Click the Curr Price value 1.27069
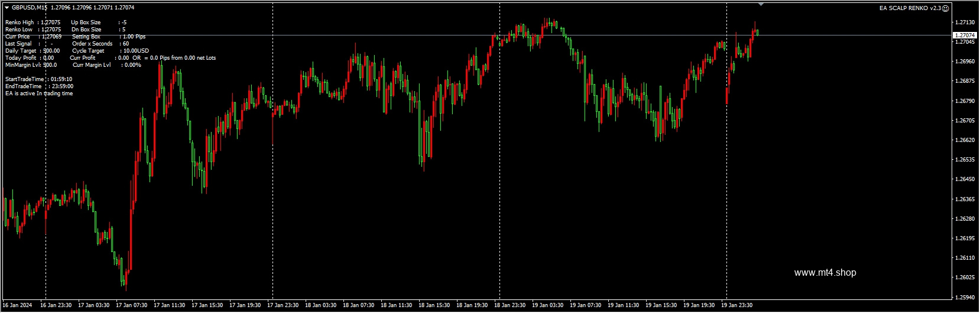 coord(51,37)
